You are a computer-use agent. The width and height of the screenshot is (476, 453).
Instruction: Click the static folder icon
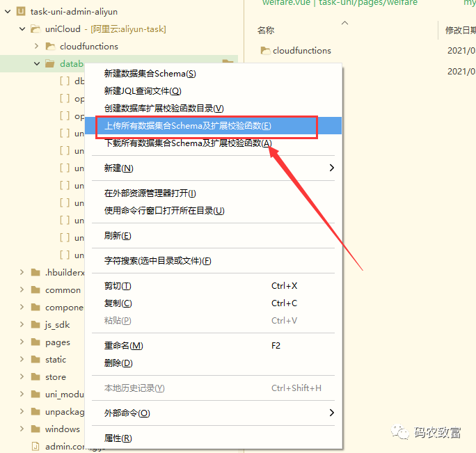35,360
